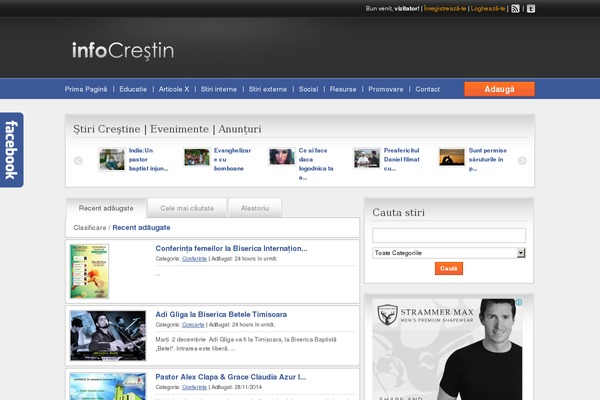Image resolution: width=600 pixels, height=400 pixels.
Task: Open Prima Pagină menu item
Action: 86,89
